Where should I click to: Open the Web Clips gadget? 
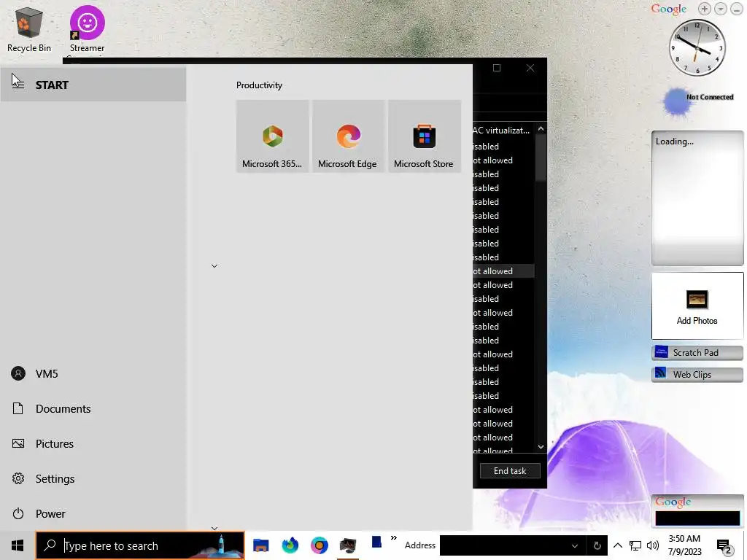pos(697,374)
